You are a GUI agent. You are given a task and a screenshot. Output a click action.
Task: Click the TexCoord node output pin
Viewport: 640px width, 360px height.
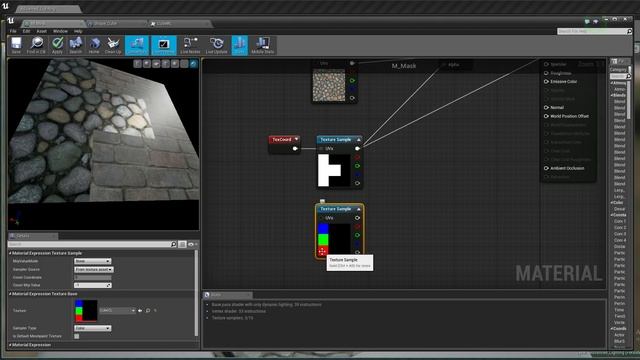[295, 149]
